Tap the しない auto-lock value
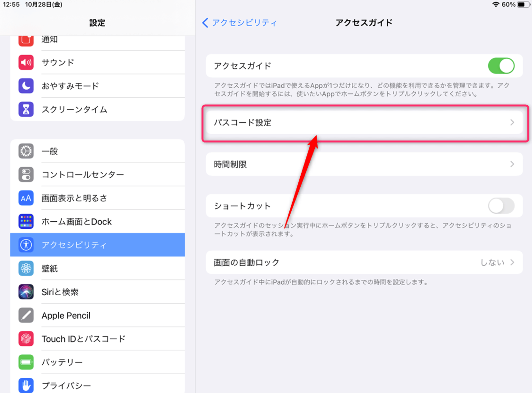This screenshot has height=393, width=532. [x=492, y=262]
